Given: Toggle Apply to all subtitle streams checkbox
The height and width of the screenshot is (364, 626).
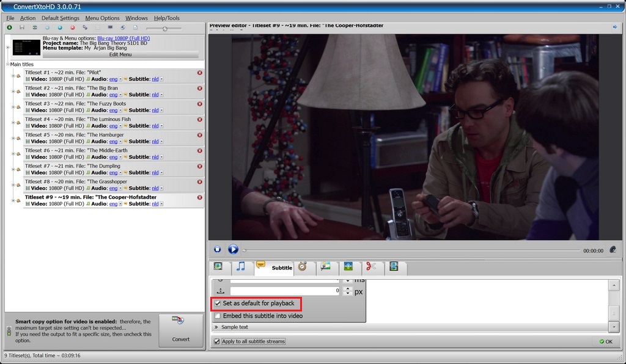Looking at the screenshot, I should pyautogui.click(x=217, y=341).
